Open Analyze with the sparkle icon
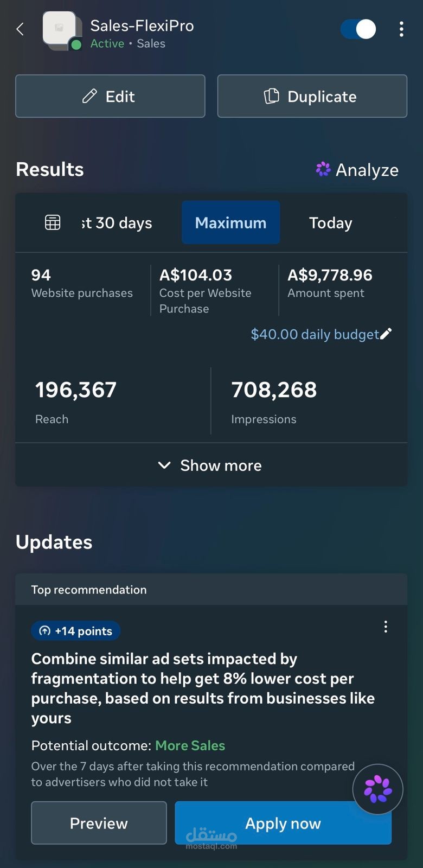Screen dimensions: 423x868 (x=357, y=170)
